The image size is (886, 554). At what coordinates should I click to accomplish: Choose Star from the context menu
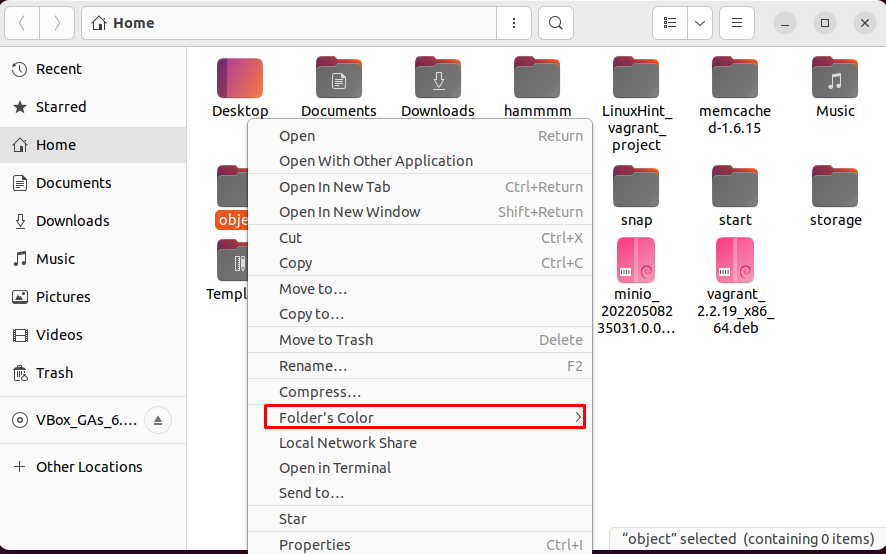420,519
